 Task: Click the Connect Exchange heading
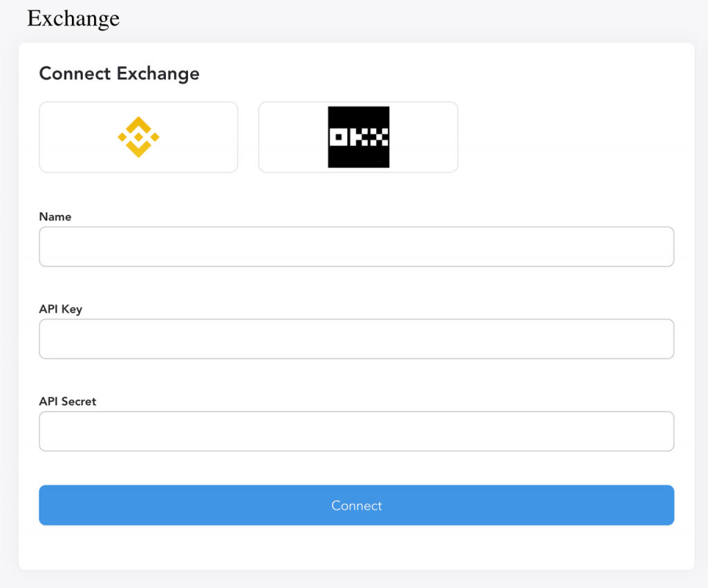(x=119, y=74)
